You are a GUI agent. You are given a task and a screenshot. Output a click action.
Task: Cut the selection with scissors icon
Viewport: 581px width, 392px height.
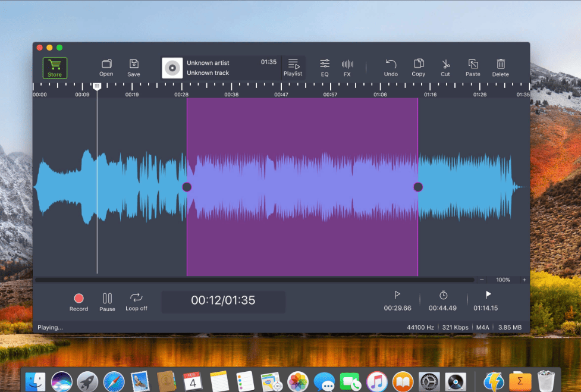click(445, 68)
